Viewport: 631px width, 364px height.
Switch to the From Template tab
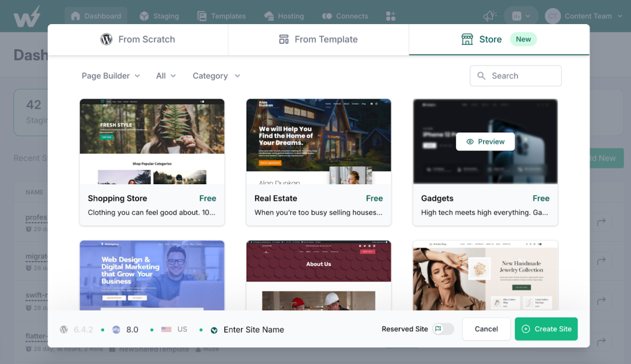coord(319,39)
